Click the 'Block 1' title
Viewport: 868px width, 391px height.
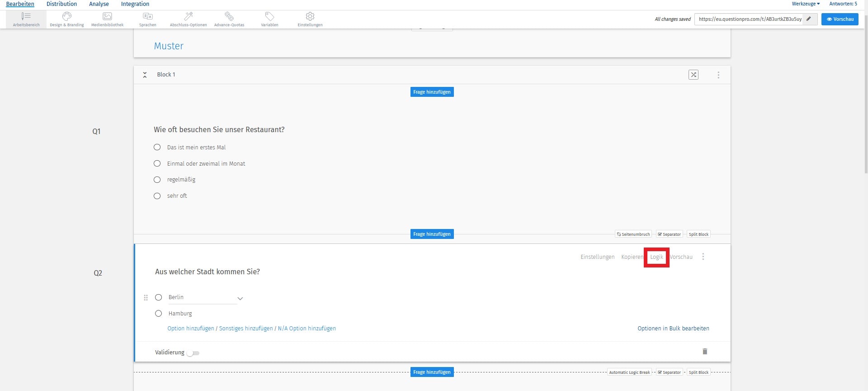click(166, 75)
